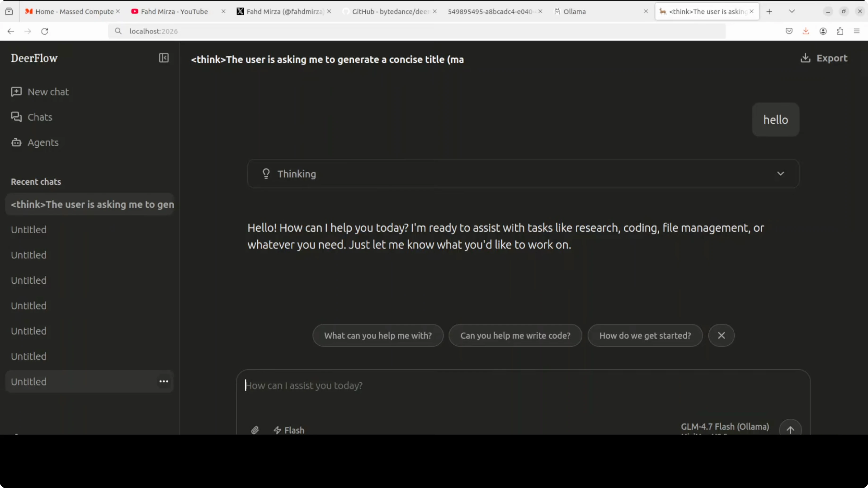868x488 pixels.
Task: Open the browser tab list dropdown
Action: [x=792, y=12]
